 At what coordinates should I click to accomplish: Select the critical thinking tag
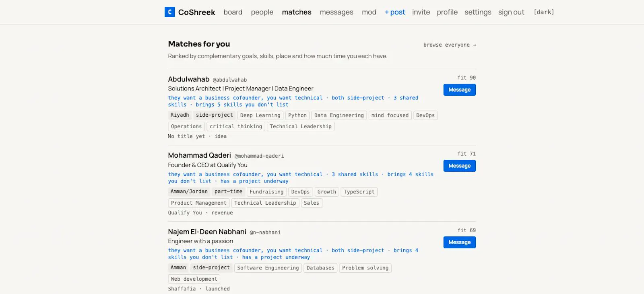point(236,126)
